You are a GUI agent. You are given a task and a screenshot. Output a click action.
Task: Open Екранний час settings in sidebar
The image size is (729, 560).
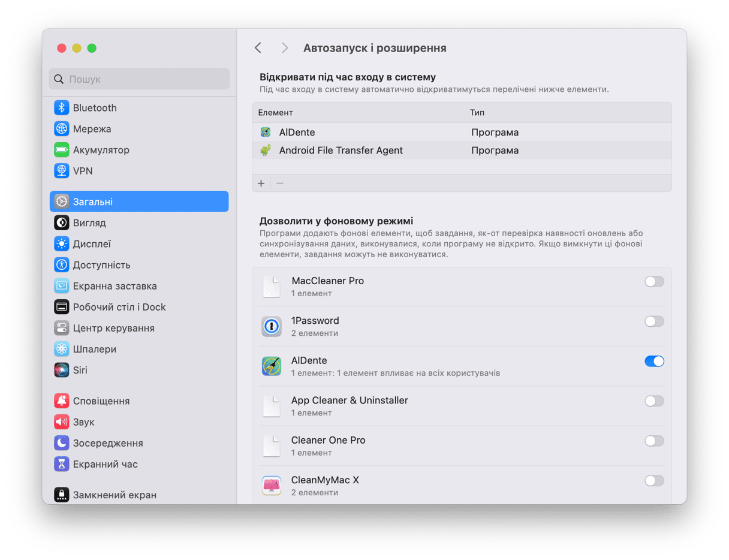click(139, 464)
